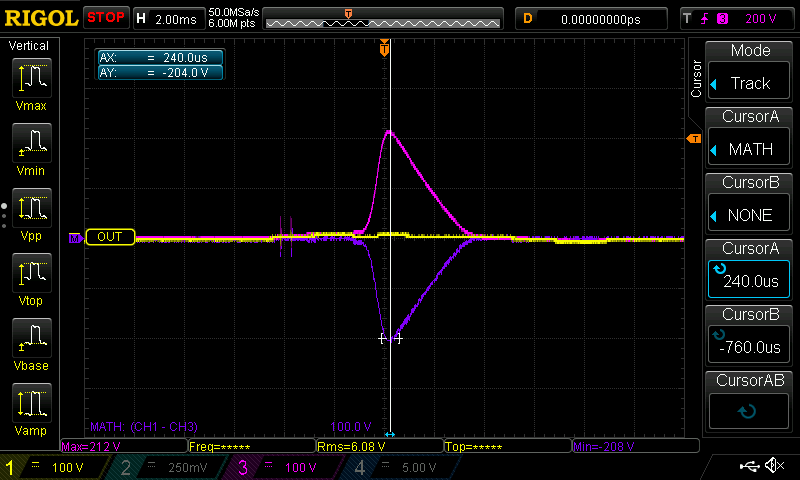Toggle the speaker mute icon
Image resolution: width=800 pixels, height=480 pixels.
[x=773, y=466]
